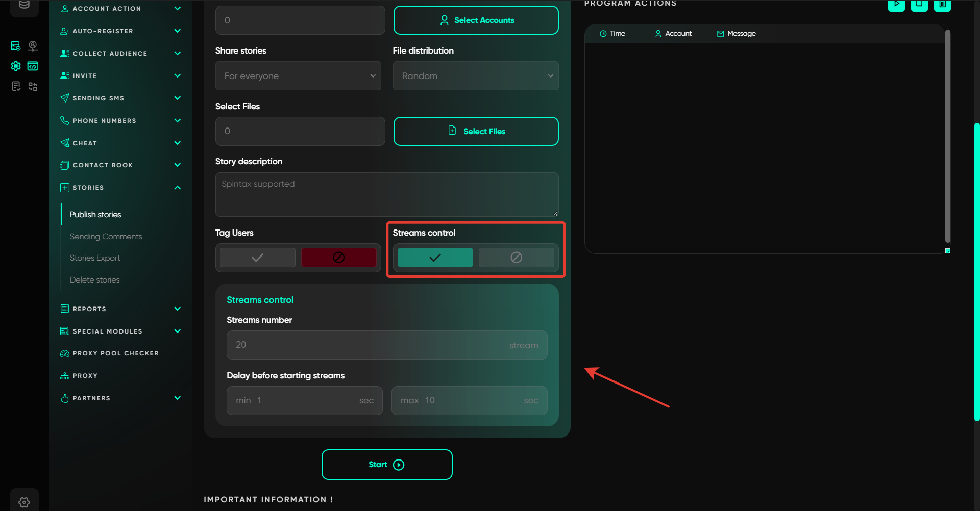Screen dimensions: 980x511
Task: Click the Story description text area
Action: tap(386, 194)
